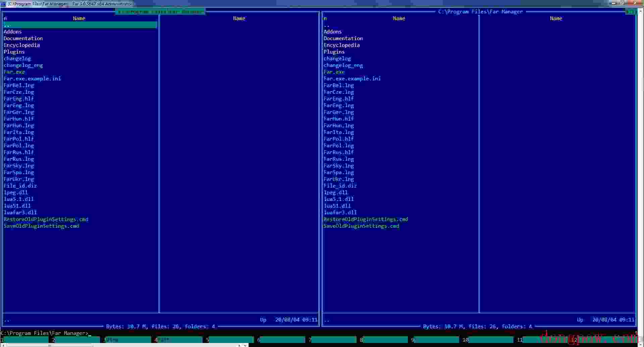
Task: Click key bar slot number 8
Action: pos(385,340)
